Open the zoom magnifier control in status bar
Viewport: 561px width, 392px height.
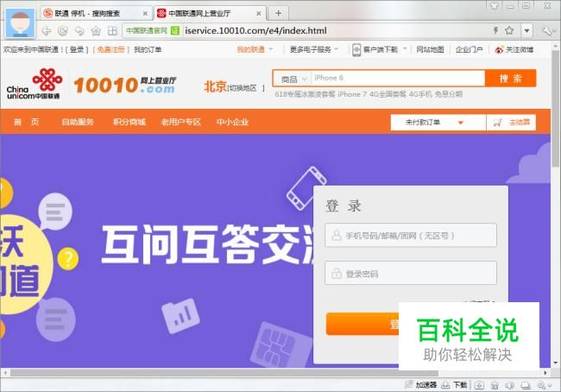click(x=544, y=385)
